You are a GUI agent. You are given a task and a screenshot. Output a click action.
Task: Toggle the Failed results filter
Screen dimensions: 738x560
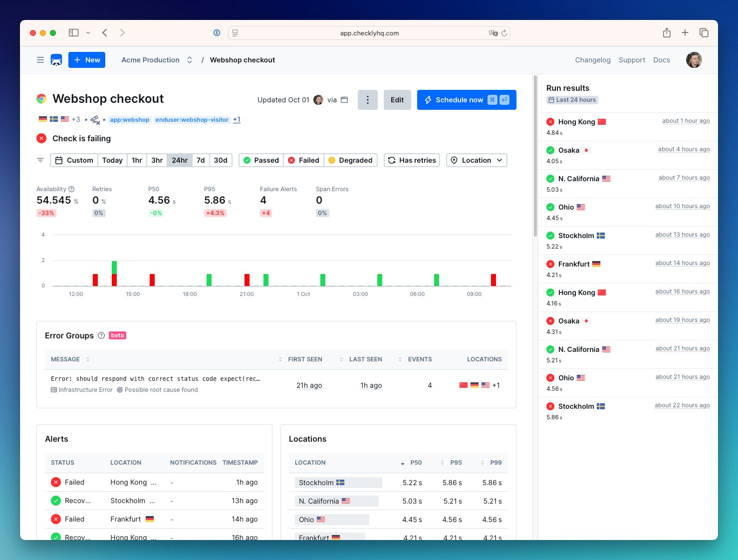[x=303, y=160]
